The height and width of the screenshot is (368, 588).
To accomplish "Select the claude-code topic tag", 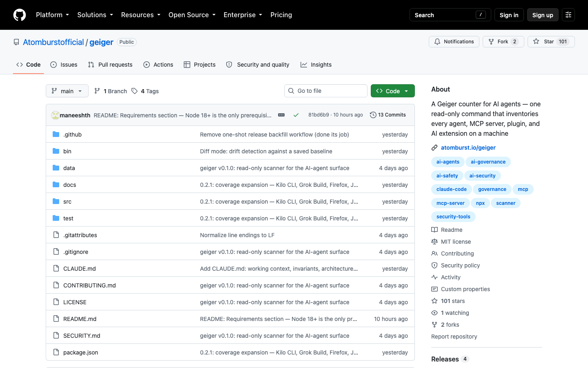I will point(452,189).
